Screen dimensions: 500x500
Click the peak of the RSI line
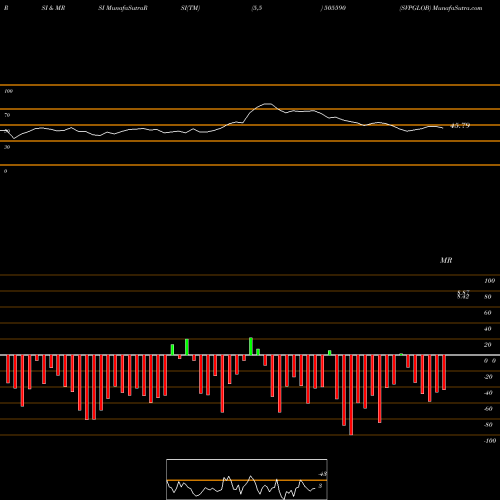click(268, 104)
